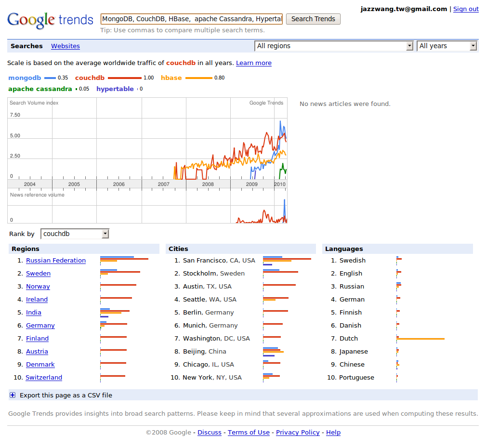
Task: Click the Google Trends logo
Action: coord(50,20)
